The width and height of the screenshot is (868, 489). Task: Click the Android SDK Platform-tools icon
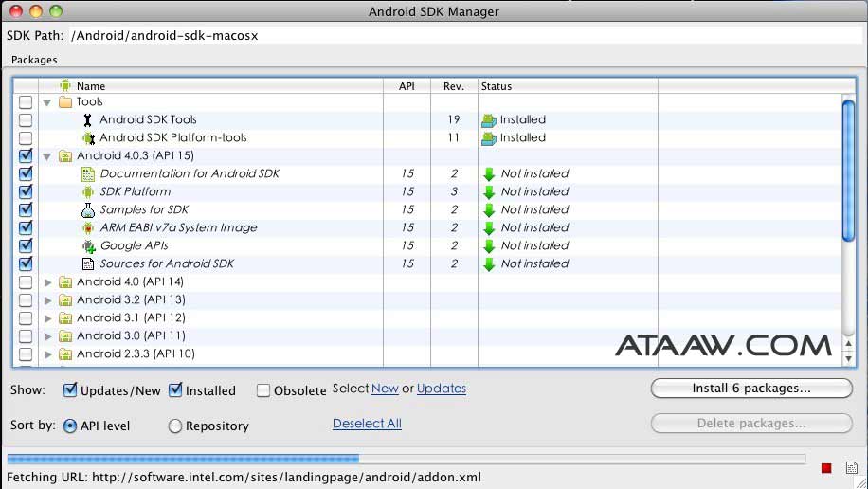pos(88,138)
